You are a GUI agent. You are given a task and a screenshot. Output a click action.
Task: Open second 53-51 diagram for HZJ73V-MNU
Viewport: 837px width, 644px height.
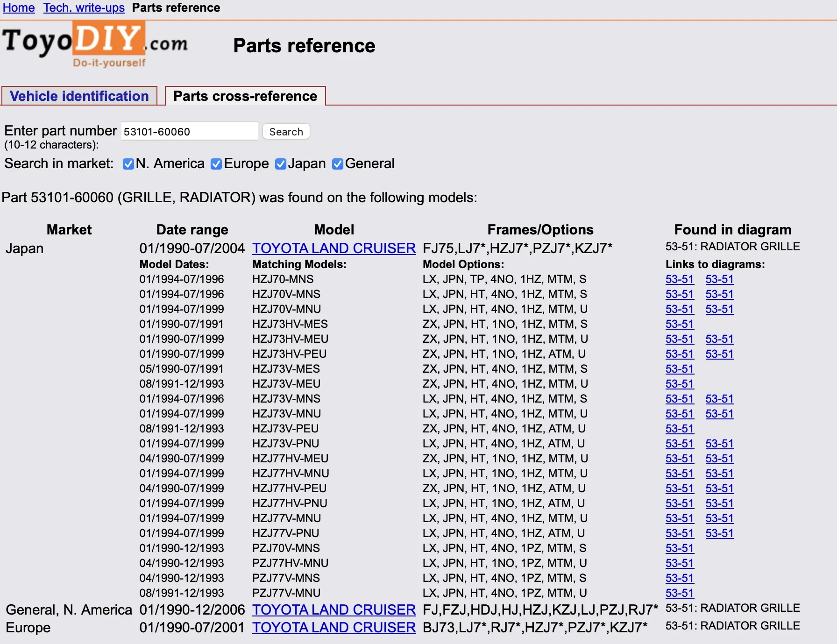point(720,414)
